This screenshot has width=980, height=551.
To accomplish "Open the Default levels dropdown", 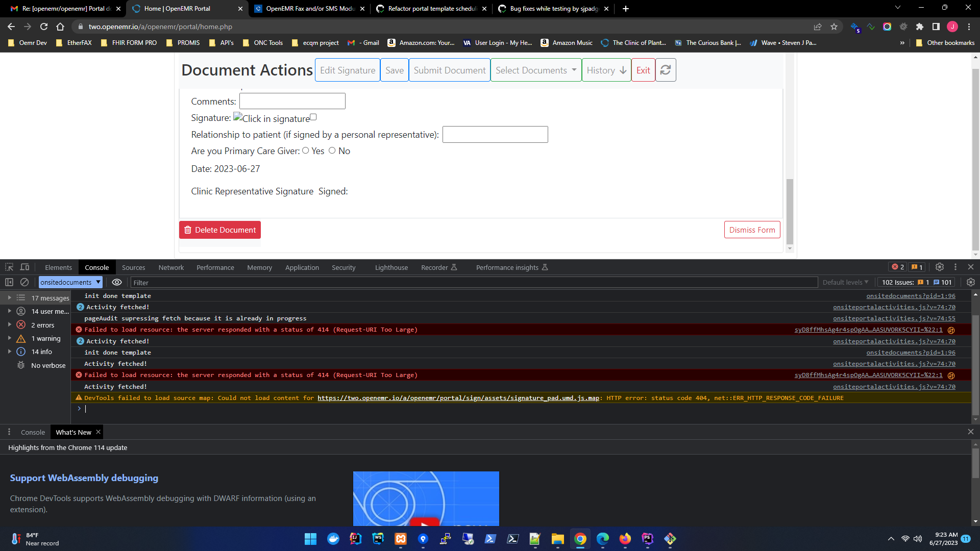I will coord(845,282).
